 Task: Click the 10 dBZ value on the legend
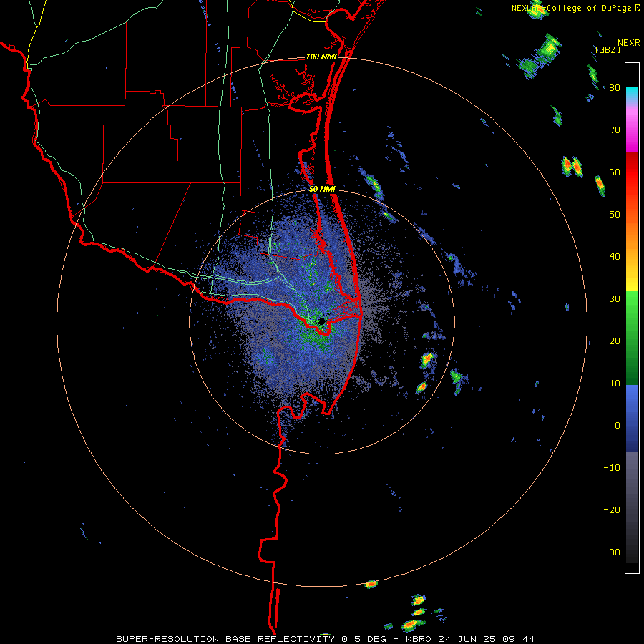coord(615,384)
